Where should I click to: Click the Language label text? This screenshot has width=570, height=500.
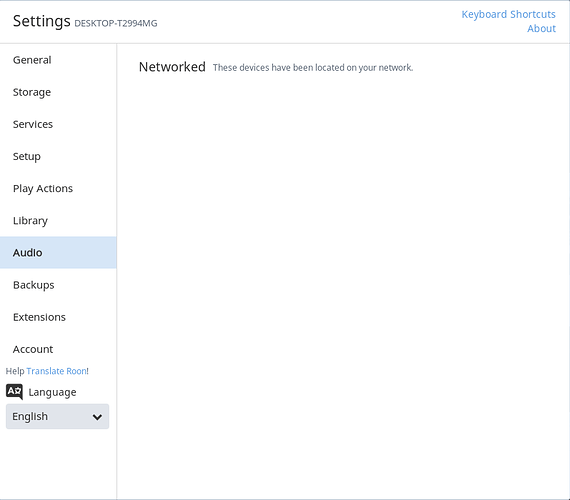(x=52, y=392)
